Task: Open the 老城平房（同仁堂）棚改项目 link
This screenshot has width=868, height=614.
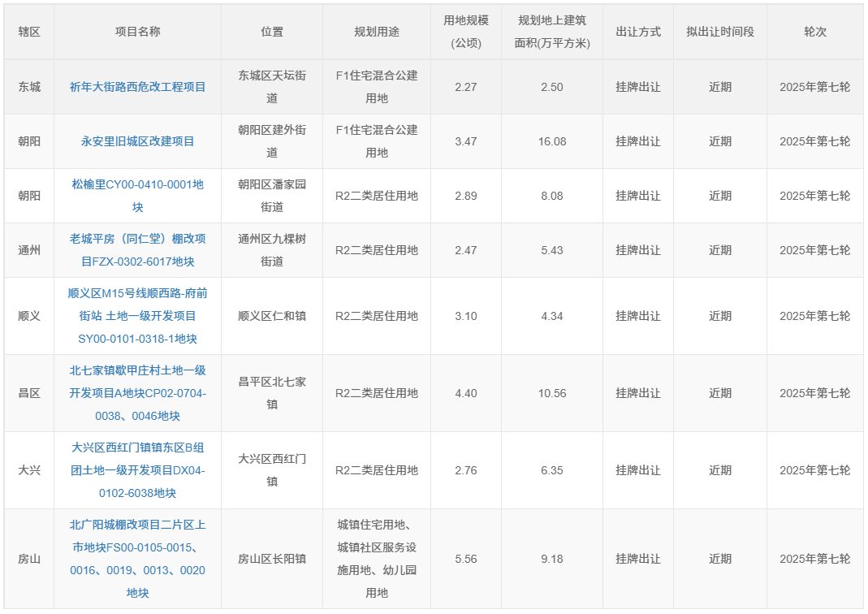Action: [137, 250]
